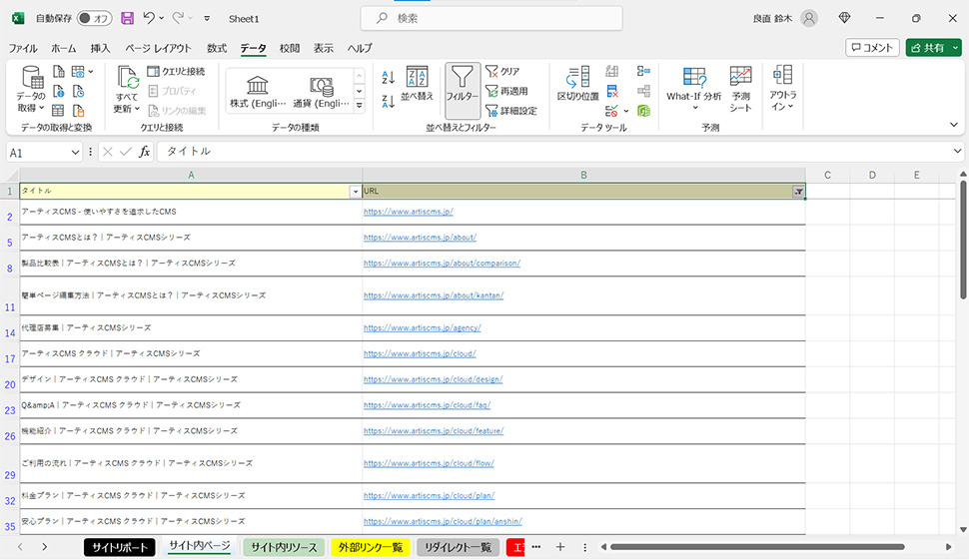Image resolution: width=969 pixels, height=560 pixels.
Task: Open filter dropdown on タイトル column
Action: [x=356, y=192]
